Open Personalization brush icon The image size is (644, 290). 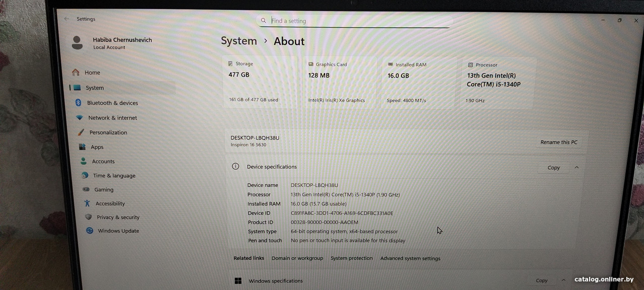[80, 132]
